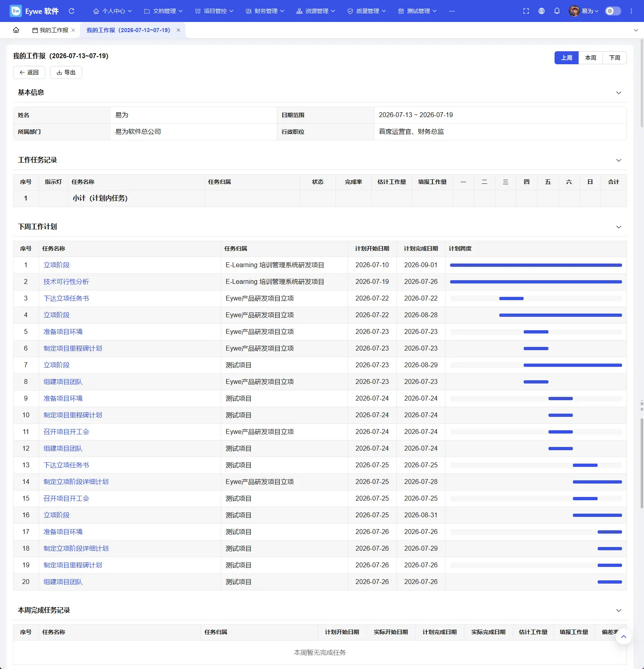
Task: Open 制定项目里程碑计划 link in row 6
Action: 73,348
